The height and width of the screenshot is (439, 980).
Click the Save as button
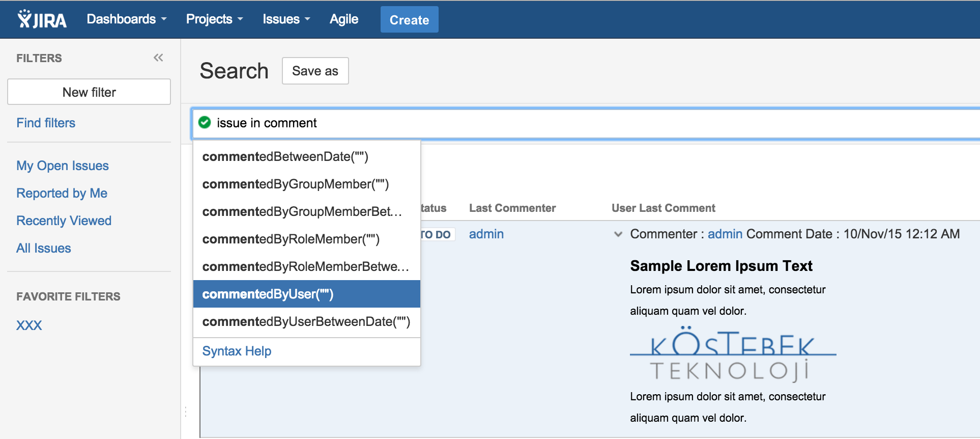315,71
